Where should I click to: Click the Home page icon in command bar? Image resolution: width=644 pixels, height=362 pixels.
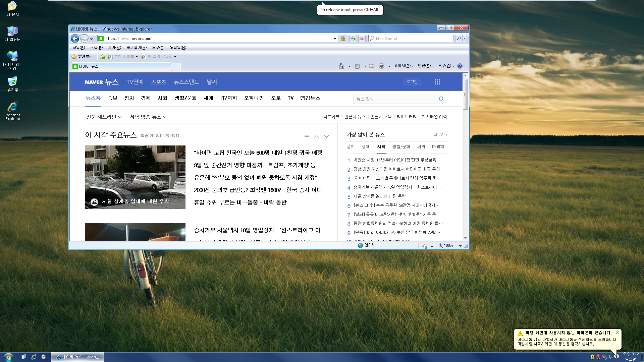[341, 66]
